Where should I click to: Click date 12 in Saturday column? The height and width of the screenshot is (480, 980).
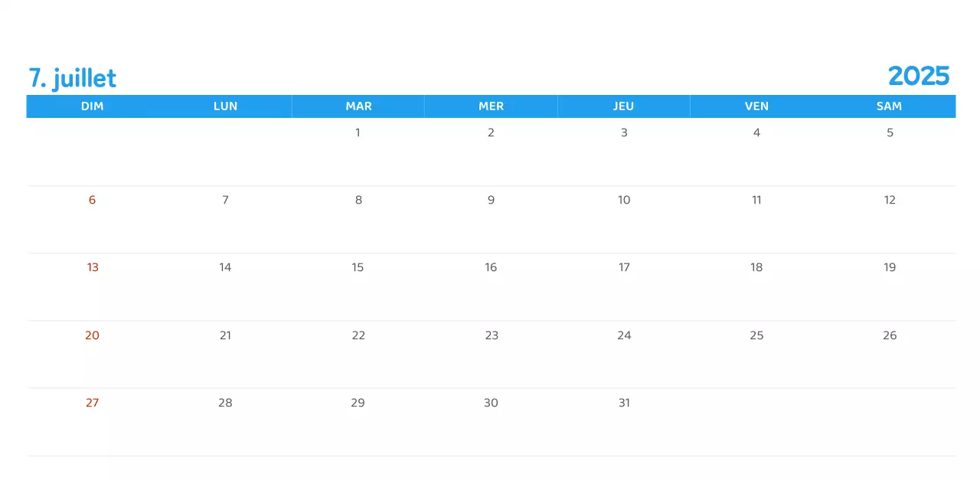[x=890, y=200]
